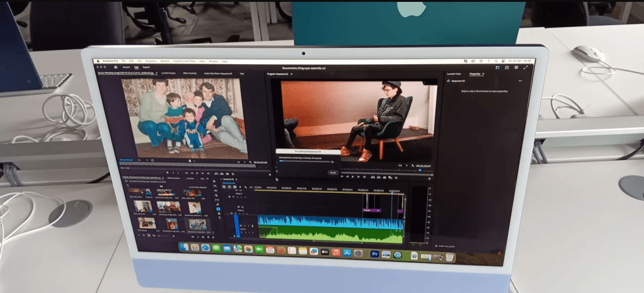644x293 pixels.
Task: Open the Sequence menu in the menu bar
Action: pyautogui.click(x=150, y=61)
